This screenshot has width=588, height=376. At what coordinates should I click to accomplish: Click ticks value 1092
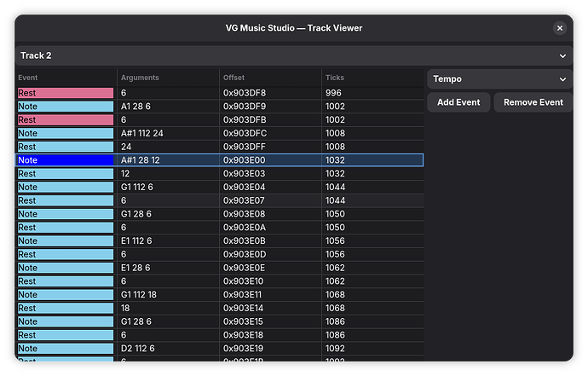pyautogui.click(x=335, y=349)
